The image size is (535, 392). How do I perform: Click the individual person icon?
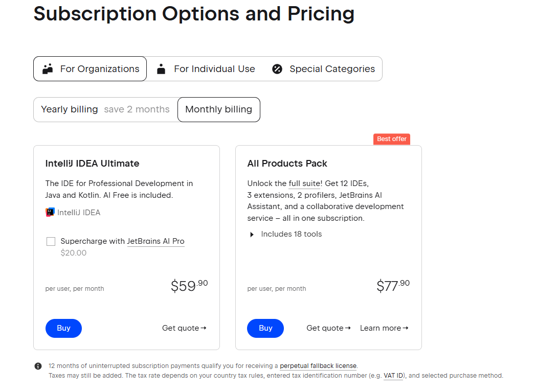161,69
